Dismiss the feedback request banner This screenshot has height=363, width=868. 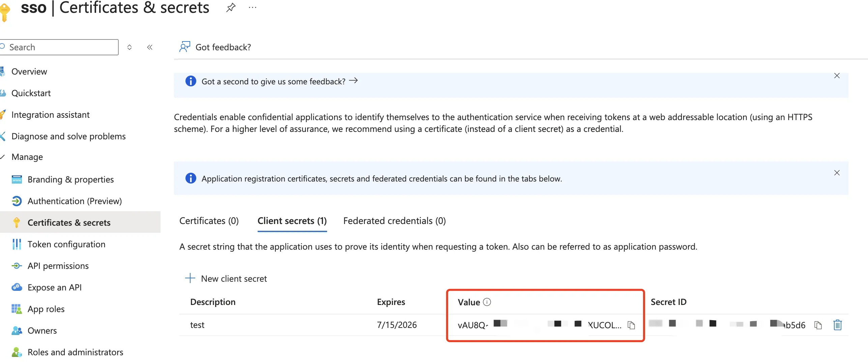(x=837, y=76)
